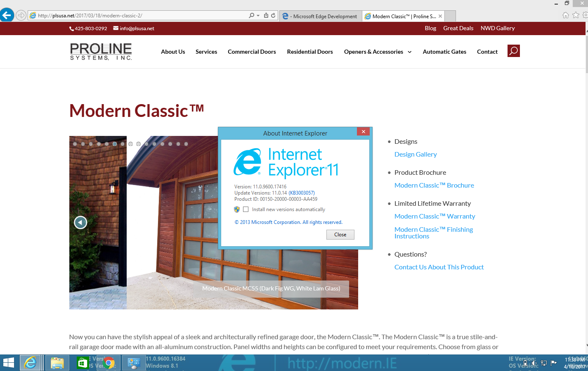Open the Control Panel taskbar icon
This screenshot has height=371, width=588.
pos(134,363)
